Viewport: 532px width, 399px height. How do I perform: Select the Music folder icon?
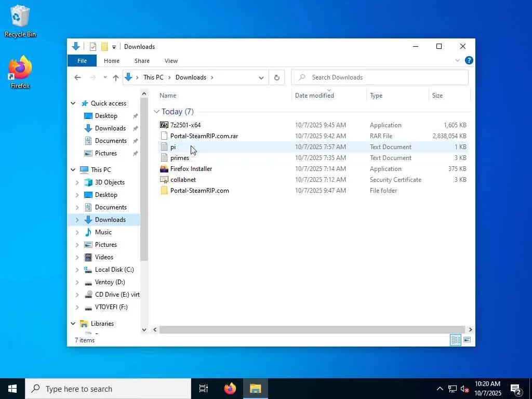click(88, 232)
